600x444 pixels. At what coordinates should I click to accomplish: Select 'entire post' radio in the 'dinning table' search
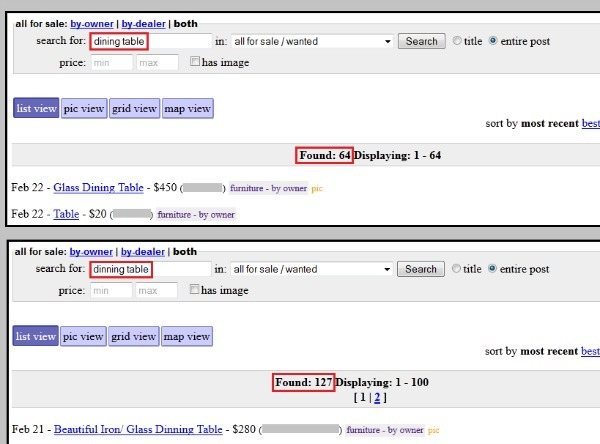pos(494,269)
